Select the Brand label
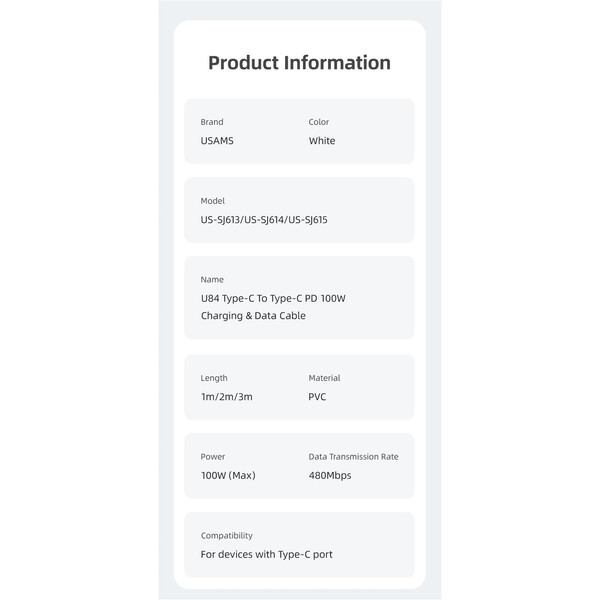Viewport: 600px width, 600px height. (212, 122)
